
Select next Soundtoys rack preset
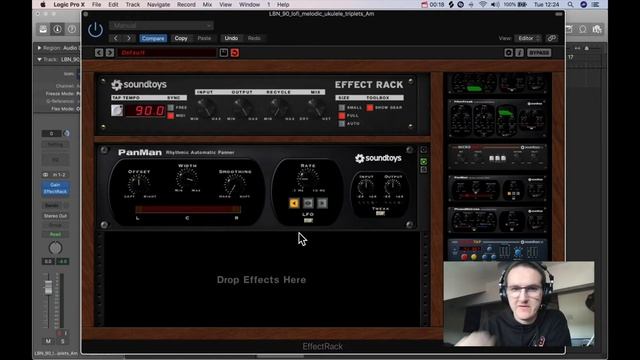coord(110,53)
